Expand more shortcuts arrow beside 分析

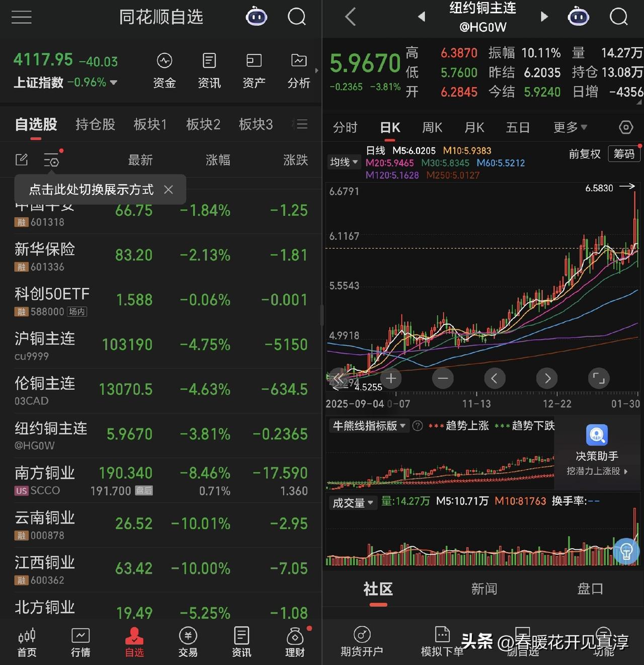(316, 70)
